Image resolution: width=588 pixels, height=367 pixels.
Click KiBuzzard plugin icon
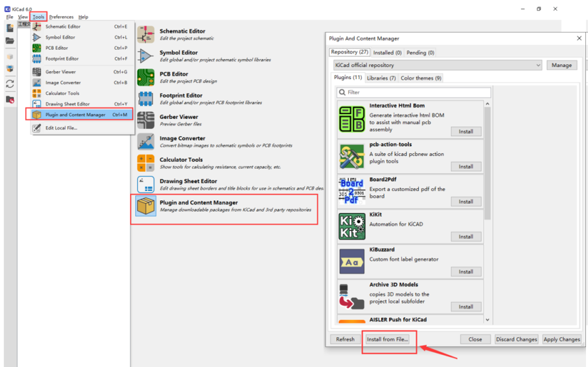coord(352,261)
